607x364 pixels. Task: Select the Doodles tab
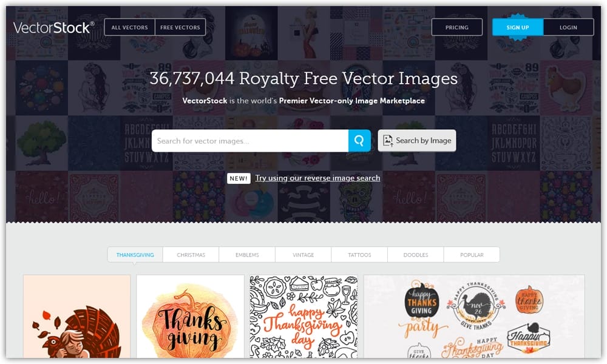pyautogui.click(x=415, y=255)
